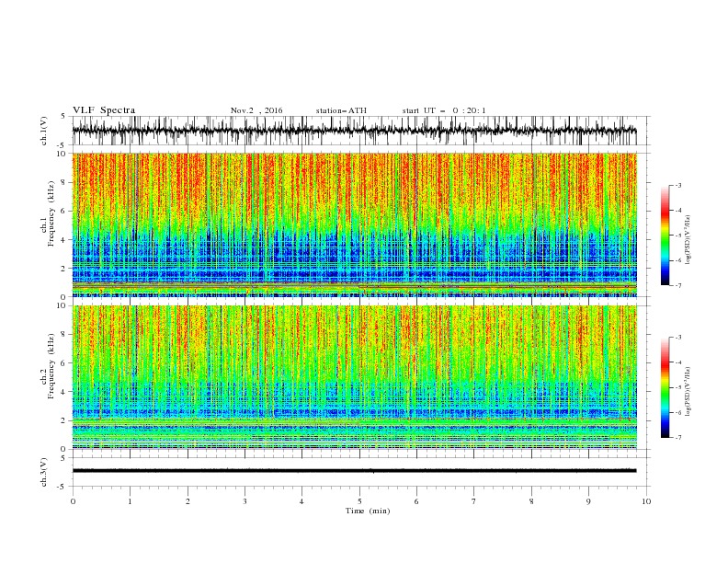Click the "6" kHz tick of the ch.2 spectrogram

pyautogui.click(x=65, y=362)
